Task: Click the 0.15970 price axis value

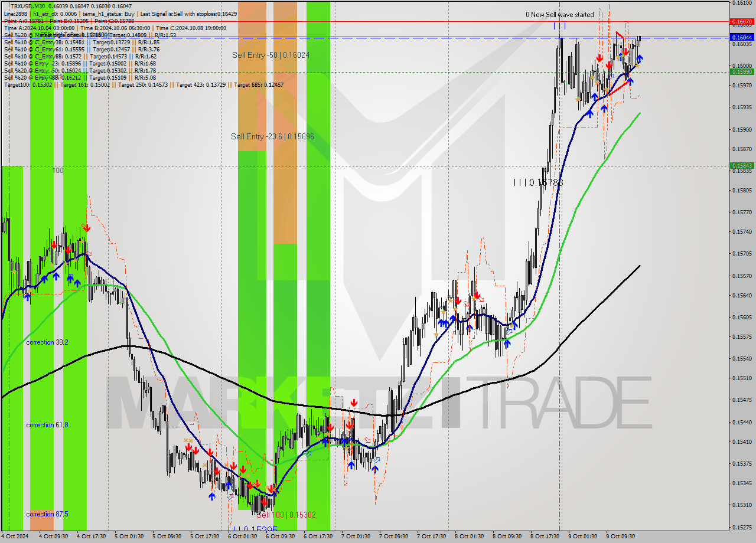Action: 742,86
